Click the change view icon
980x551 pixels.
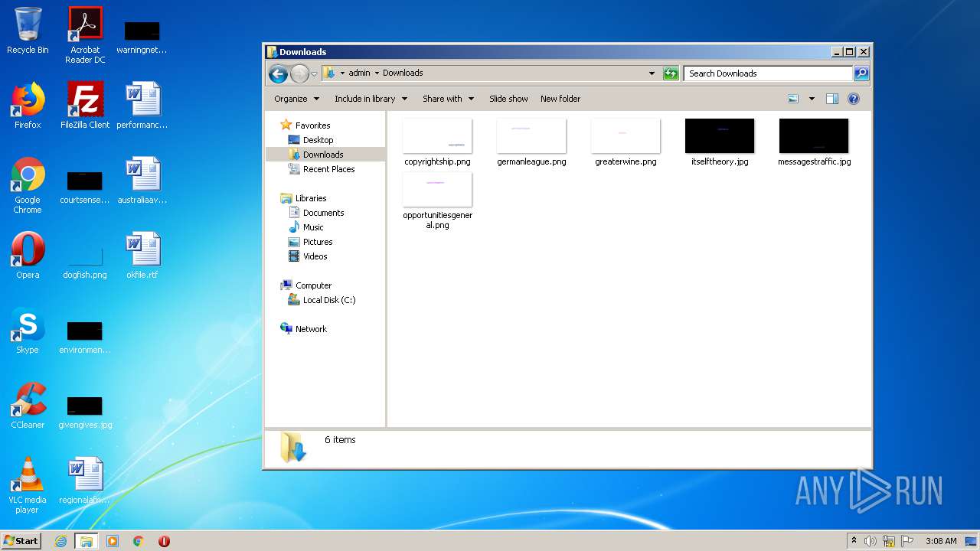point(793,99)
